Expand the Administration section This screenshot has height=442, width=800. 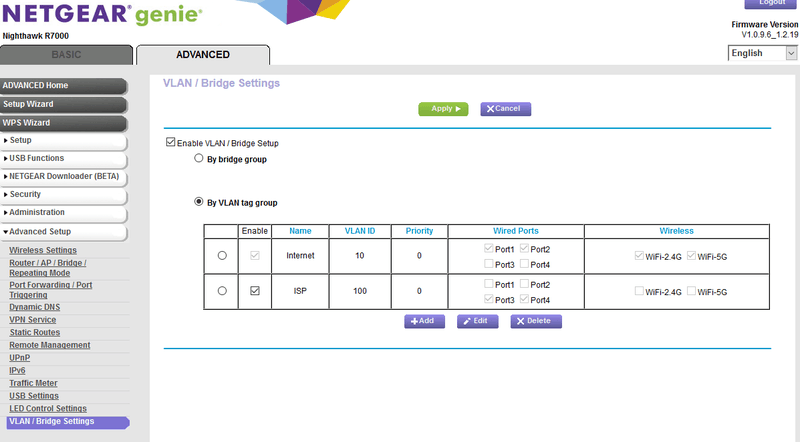click(63, 212)
